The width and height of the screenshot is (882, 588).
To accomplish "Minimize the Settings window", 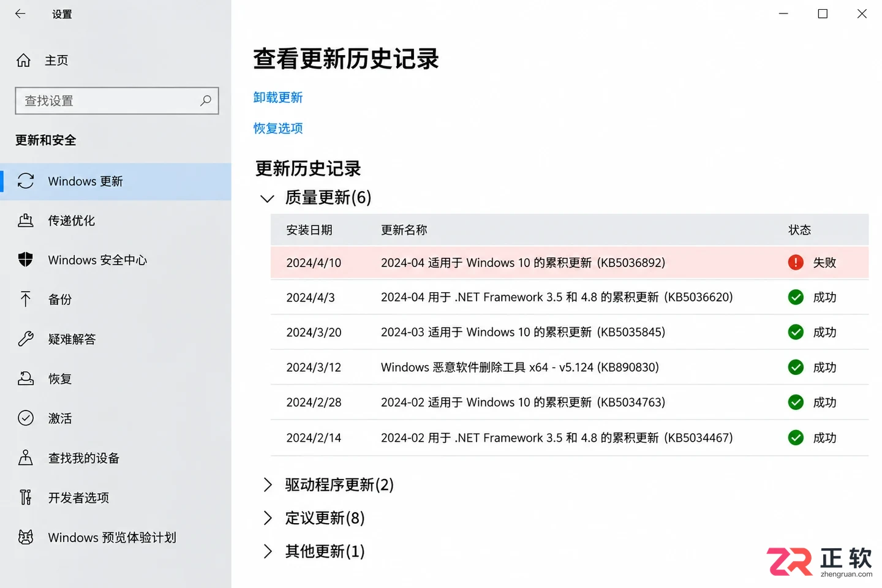I will coord(783,13).
